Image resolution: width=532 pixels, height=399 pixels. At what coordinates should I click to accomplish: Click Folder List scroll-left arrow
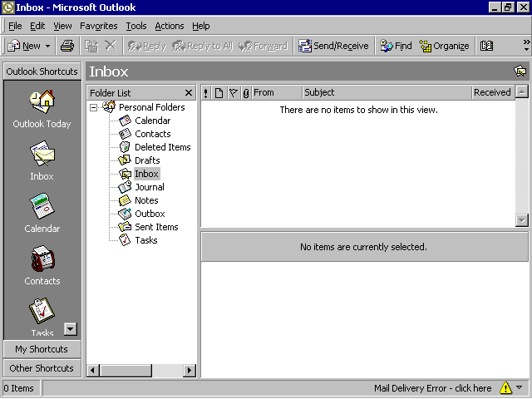pyautogui.click(x=93, y=370)
